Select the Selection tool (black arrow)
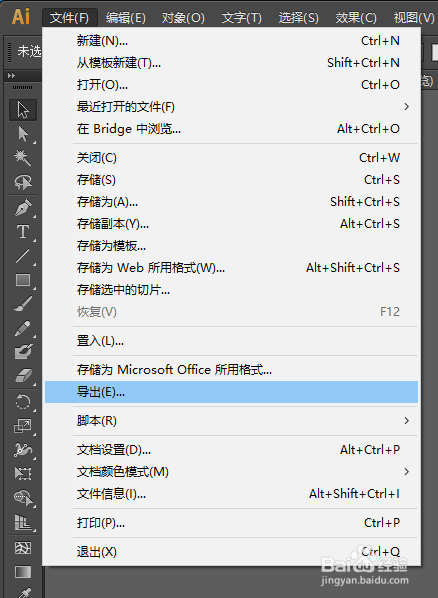 [x=23, y=110]
